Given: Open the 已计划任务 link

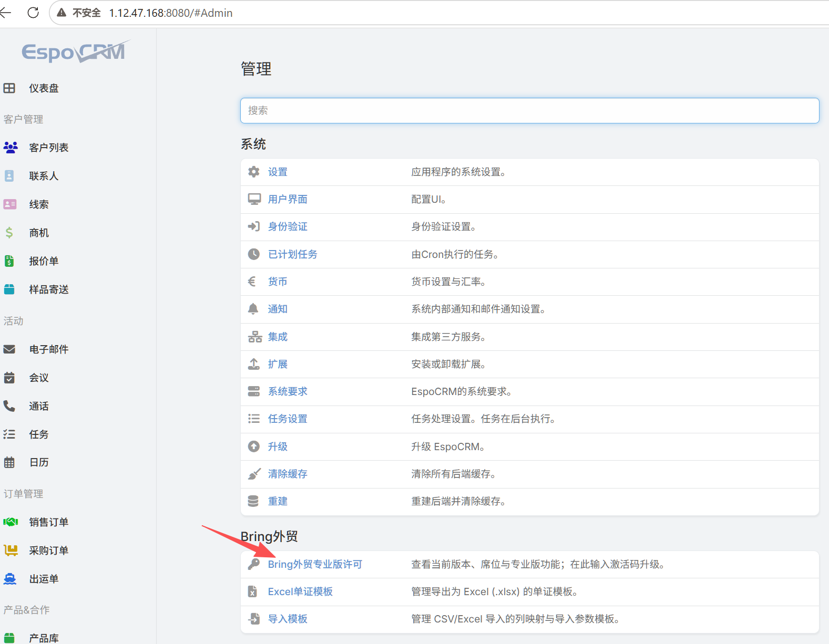Looking at the screenshot, I should pos(293,254).
